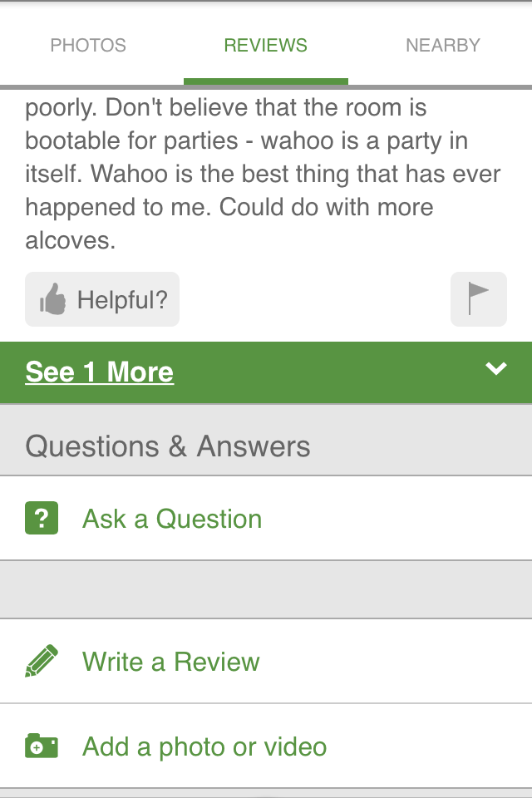Screen dimensions: 532x798
Task: Click the green pencil icon
Action: 42,661
